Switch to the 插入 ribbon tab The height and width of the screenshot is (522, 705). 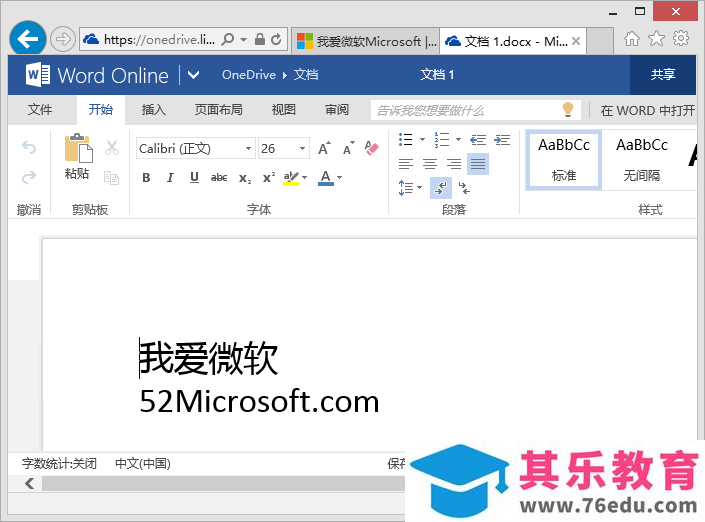point(154,110)
